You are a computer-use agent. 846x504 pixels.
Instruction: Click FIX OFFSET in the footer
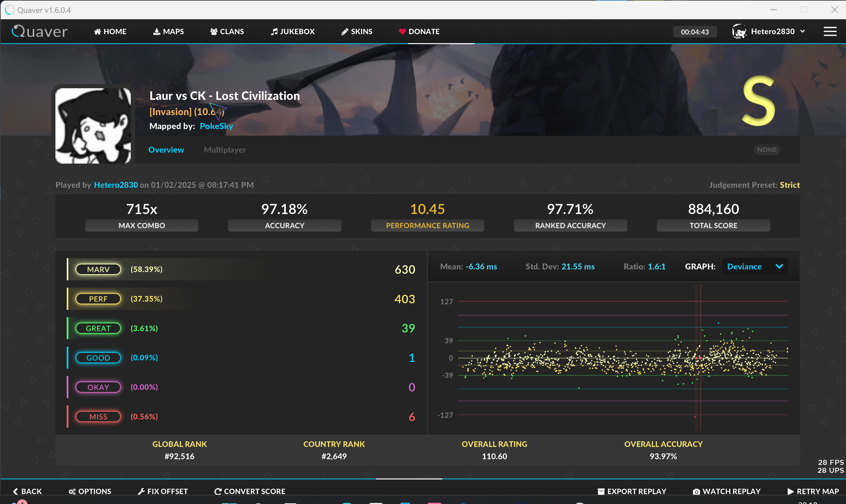163,491
